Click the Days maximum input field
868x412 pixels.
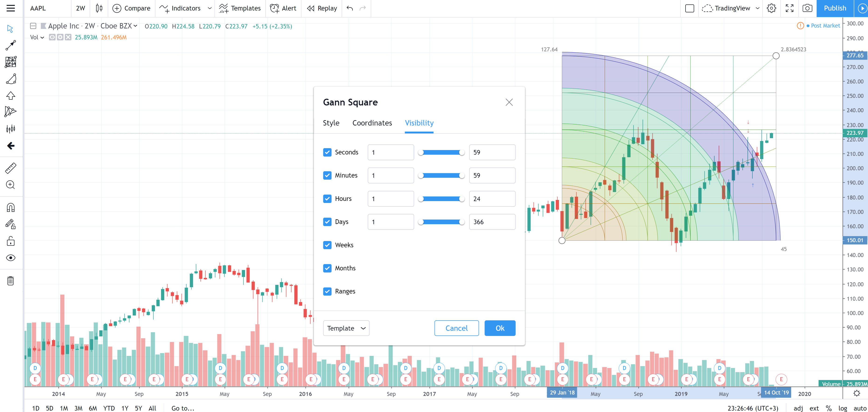coord(492,222)
